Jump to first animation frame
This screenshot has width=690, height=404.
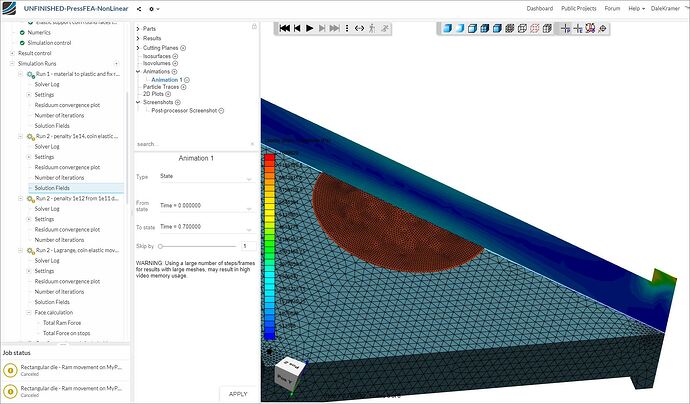[x=284, y=28]
